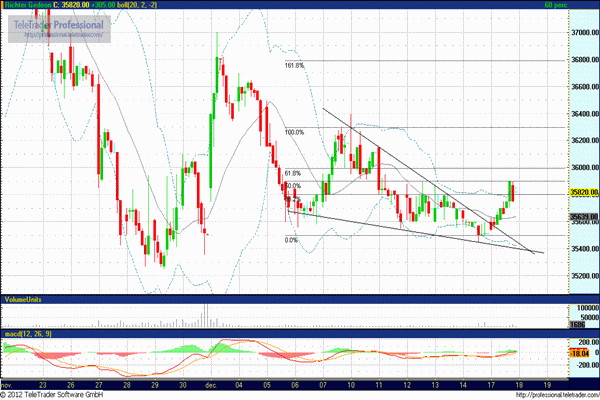Click the 100.0% Fibonacci level label

[294, 132]
